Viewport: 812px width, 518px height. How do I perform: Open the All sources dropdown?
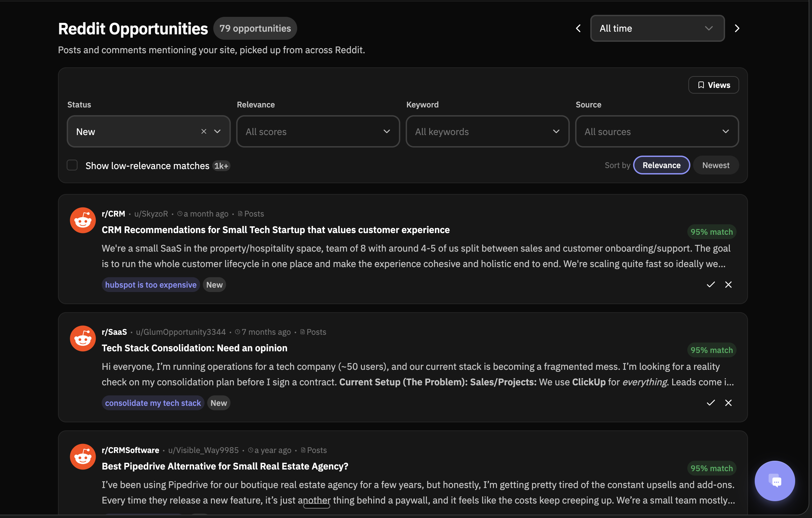tap(657, 131)
